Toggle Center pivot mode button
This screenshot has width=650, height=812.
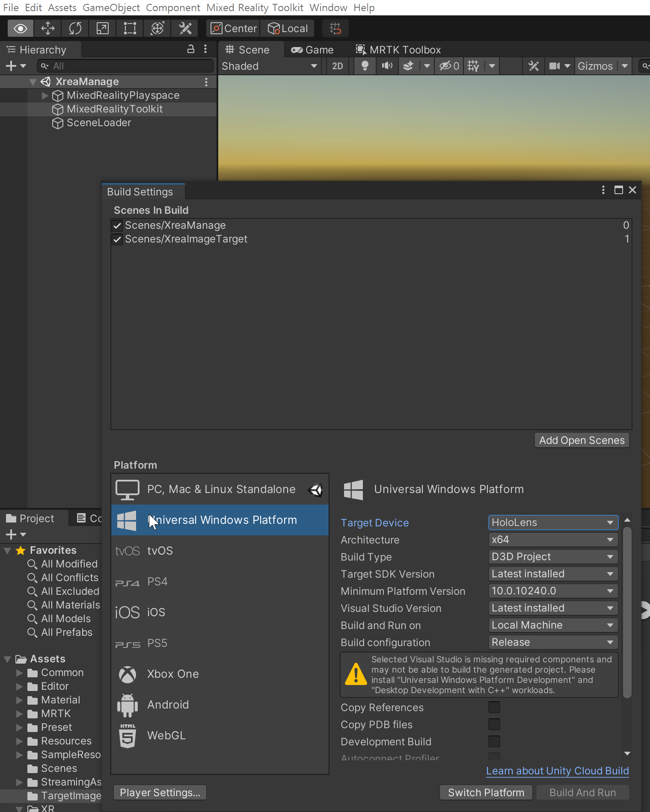(x=234, y=29)
